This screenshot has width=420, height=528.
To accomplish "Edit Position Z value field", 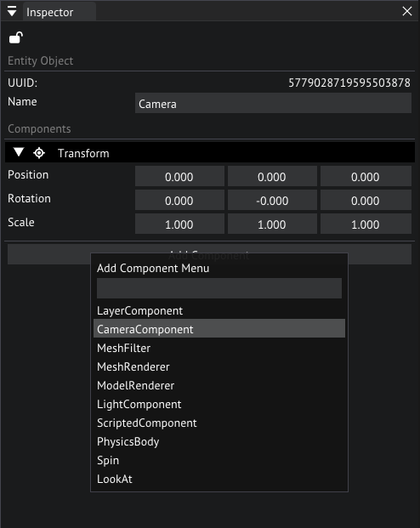I will pos(366,177).
